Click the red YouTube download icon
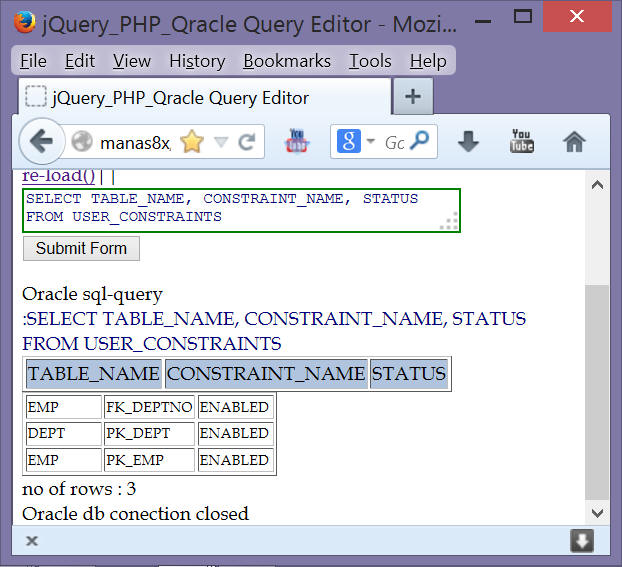This screenshot has width=622, height=567. (x=296, y=141)
